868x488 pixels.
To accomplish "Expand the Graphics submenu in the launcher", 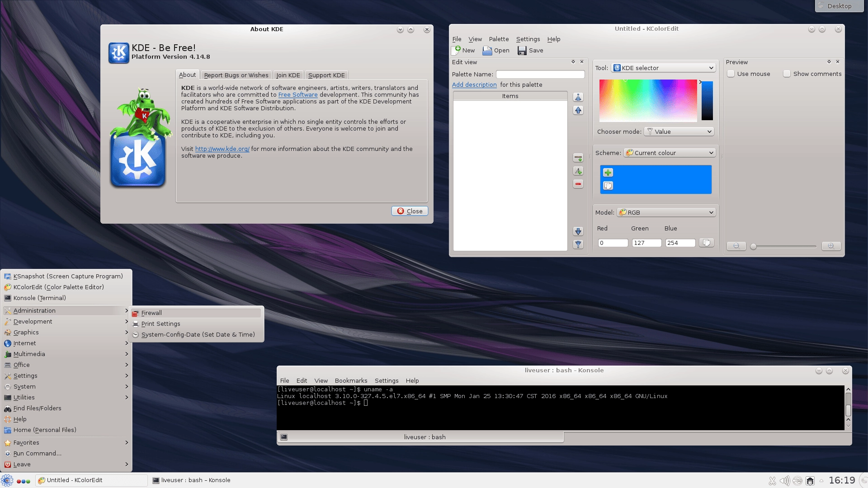I will [66, 332].
